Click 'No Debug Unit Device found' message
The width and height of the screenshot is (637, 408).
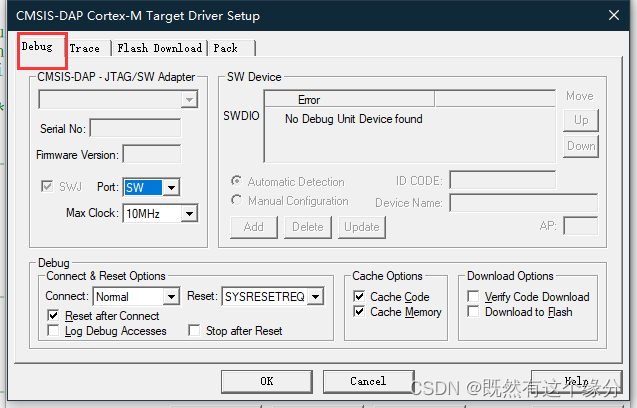point(353,119)
